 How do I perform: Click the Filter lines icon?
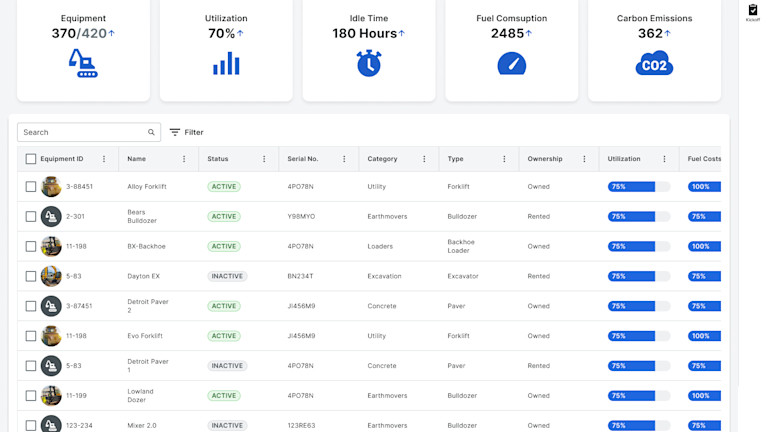175,132
